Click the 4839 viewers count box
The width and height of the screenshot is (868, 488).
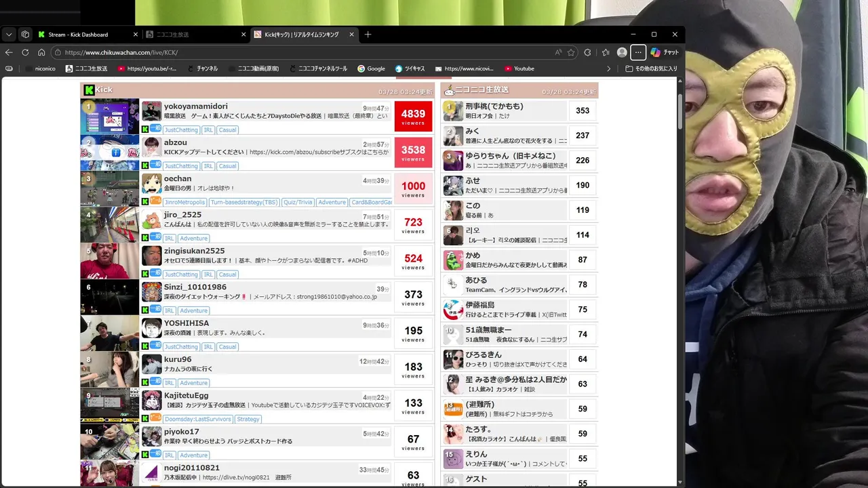point(413,116)
